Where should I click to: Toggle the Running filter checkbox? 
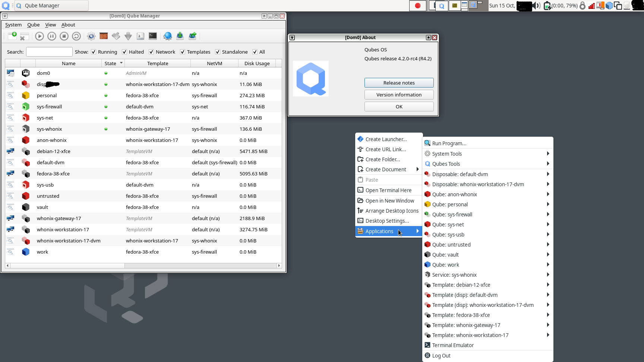coord(94,52)
